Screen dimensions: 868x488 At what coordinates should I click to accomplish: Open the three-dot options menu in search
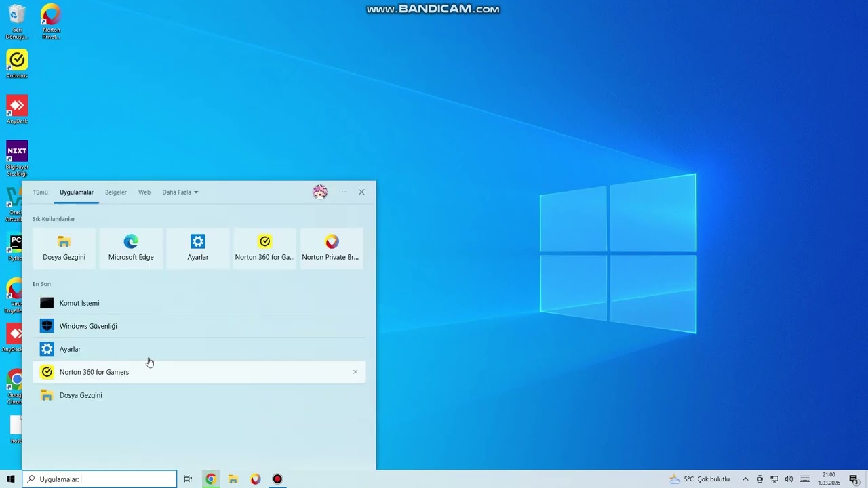click(342, 192)
